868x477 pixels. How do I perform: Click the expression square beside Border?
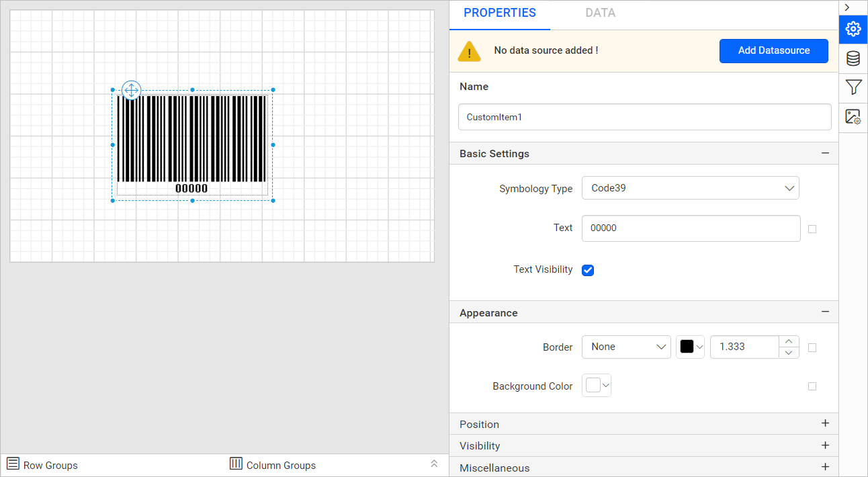point(812,348)
